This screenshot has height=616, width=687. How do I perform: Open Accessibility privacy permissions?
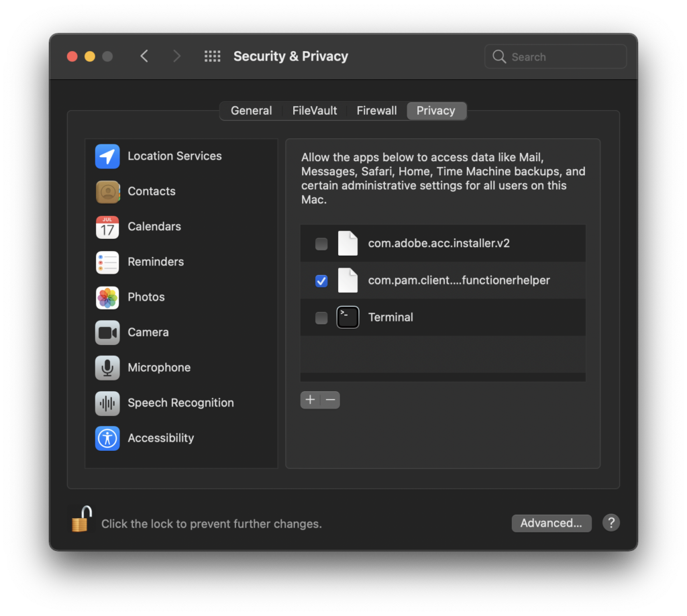pos(160,438)
